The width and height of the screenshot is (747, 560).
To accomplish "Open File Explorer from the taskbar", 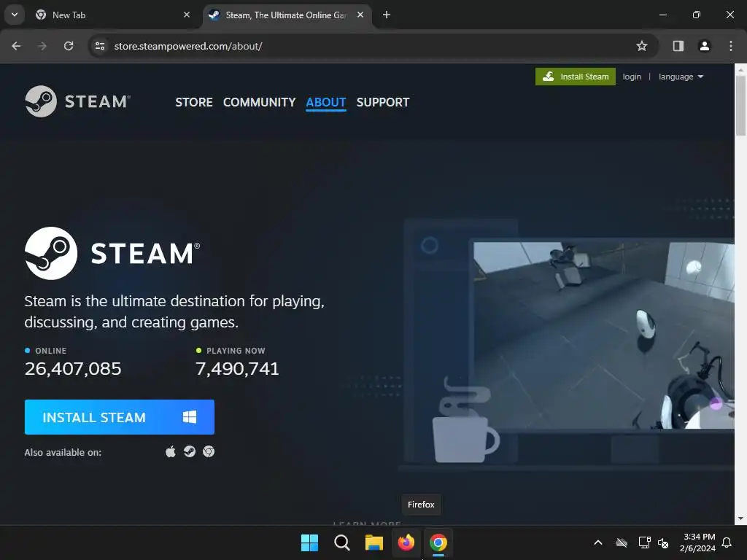I will tap(374, 542).
